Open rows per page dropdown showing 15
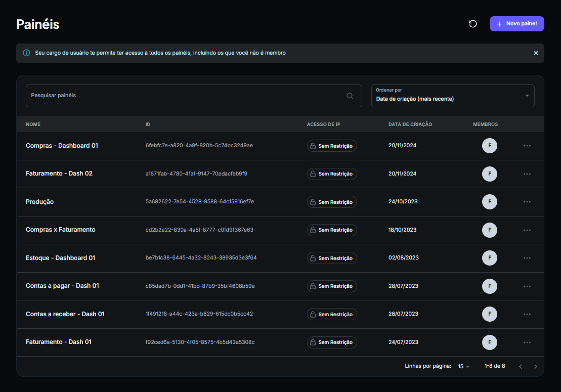The width and height of the screenshot is (561, 392). (464, 366)
